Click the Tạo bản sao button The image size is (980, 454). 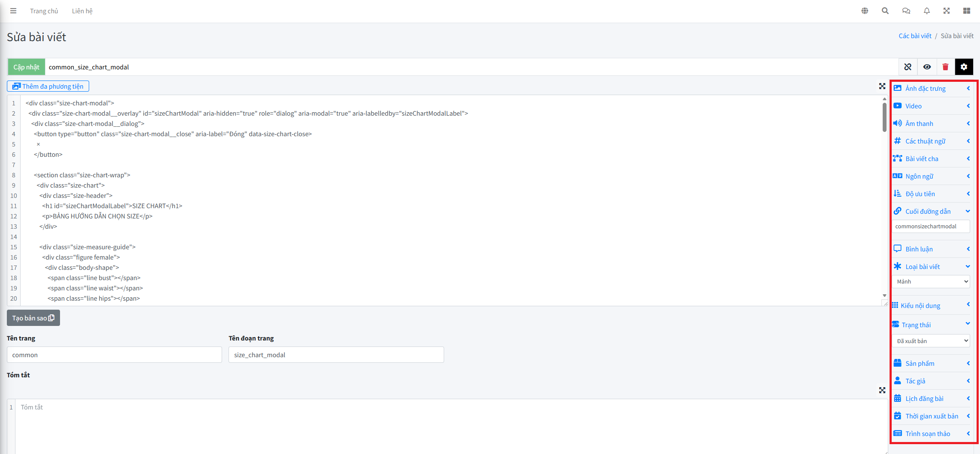click(x=33, y=318)
